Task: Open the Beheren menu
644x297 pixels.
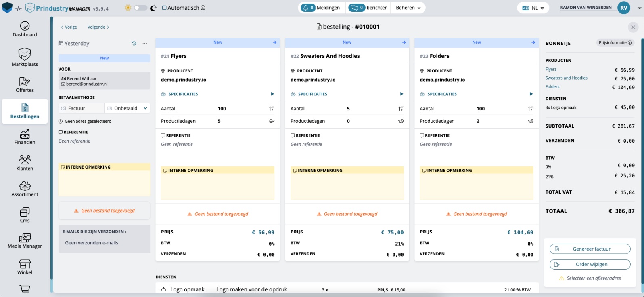Action: [x=408, y=8]
